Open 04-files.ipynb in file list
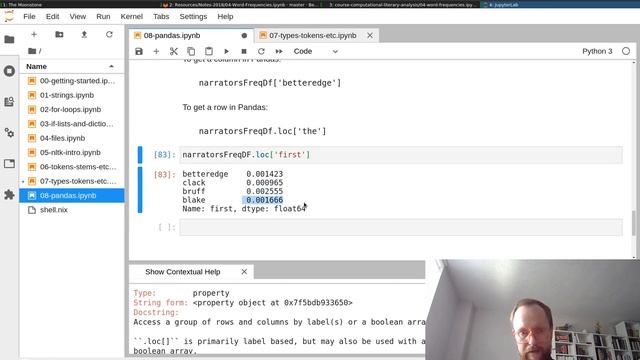The width and height of the screenshot is (640, 360). click(72, 138)
